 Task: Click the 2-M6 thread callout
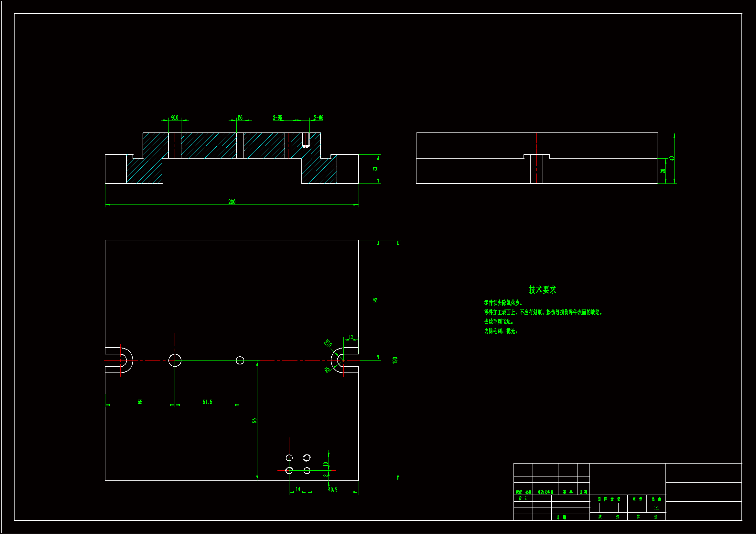tap(319, 118)
